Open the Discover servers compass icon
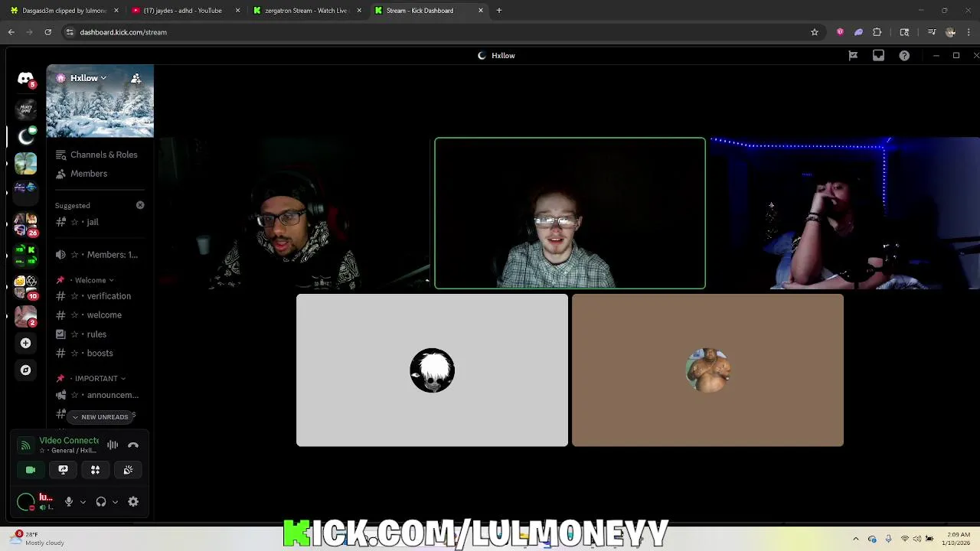Screen dimensions: 980x551 coord(25,370)
